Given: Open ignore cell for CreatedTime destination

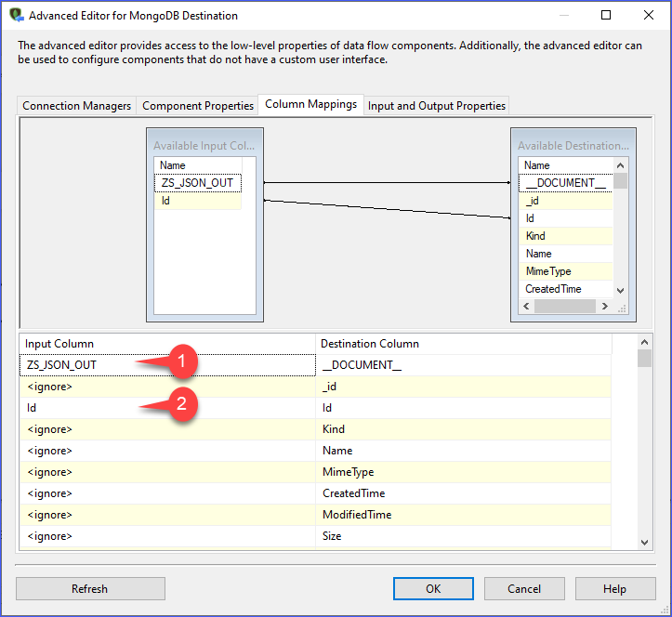Looking at the screenshot, I should 167,493.
